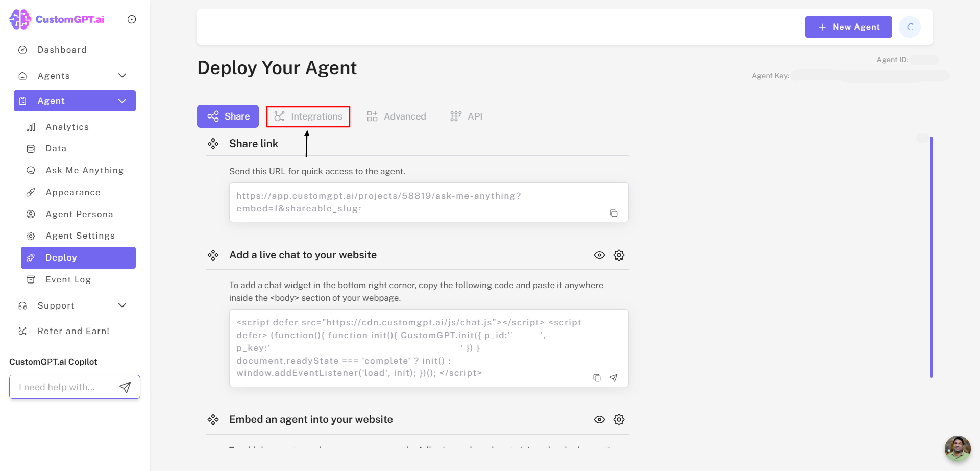The width and height of the screenshot is (980, 471).
Task: Preview the embedded agent eye icon
Action: tap(599, 419)
